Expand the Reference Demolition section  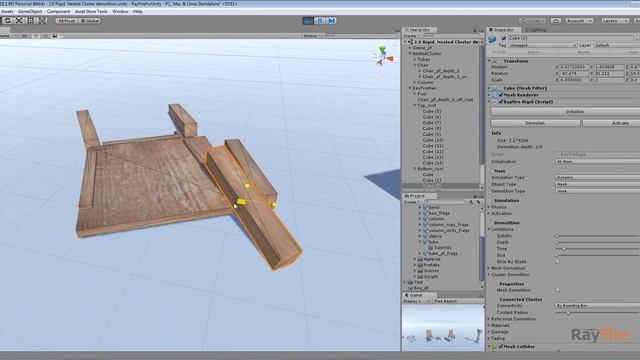tap(489, 319)
